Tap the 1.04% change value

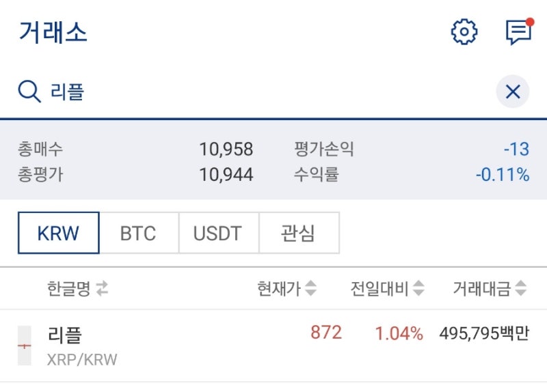(399, 333)
